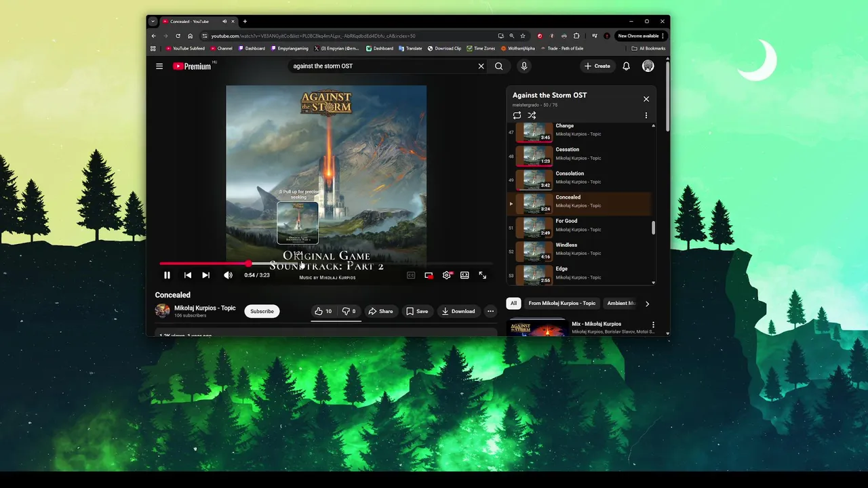
Task: Select the For Good playlist entry
Action: click(580, 228)
